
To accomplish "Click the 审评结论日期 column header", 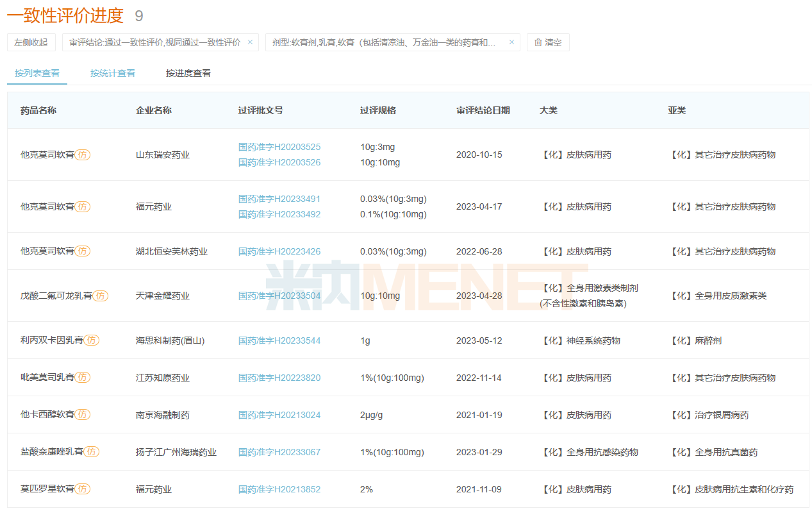I will (483, 110).
